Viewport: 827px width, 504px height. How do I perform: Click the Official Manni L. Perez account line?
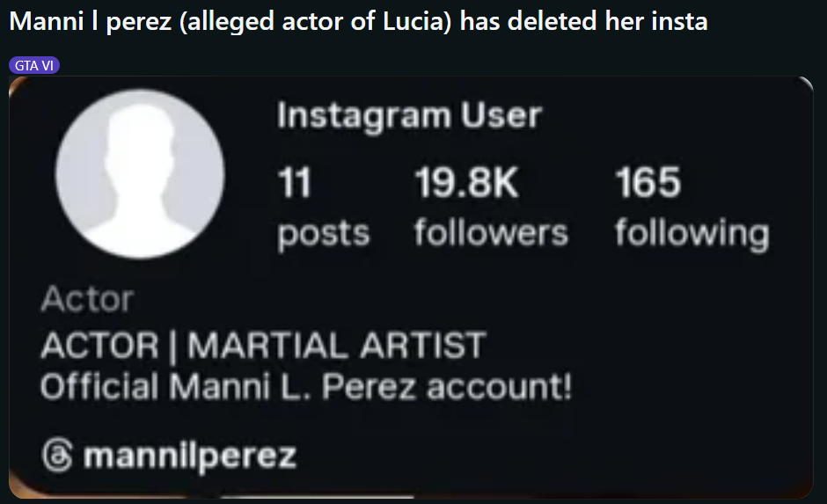point(306,387)
